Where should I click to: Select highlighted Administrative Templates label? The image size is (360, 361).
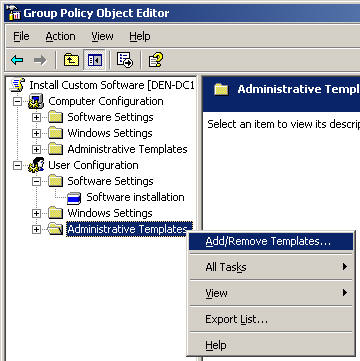coord(129,229)
